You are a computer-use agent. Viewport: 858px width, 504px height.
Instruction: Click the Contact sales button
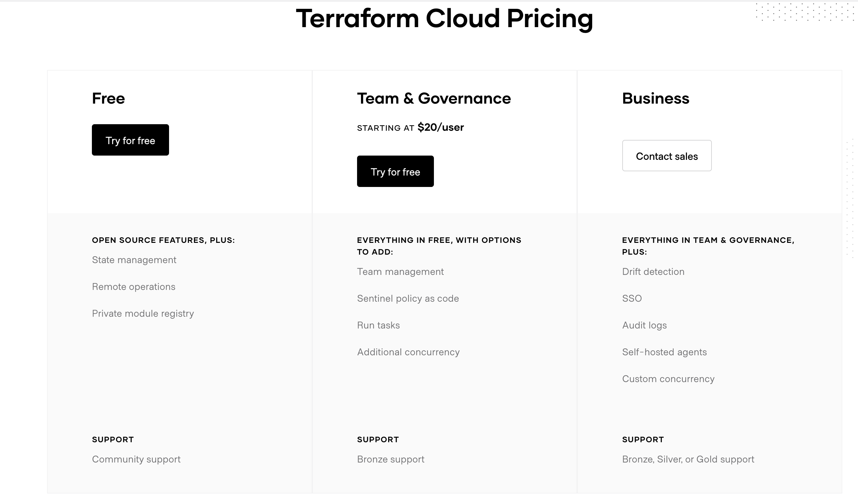(667, 156)
